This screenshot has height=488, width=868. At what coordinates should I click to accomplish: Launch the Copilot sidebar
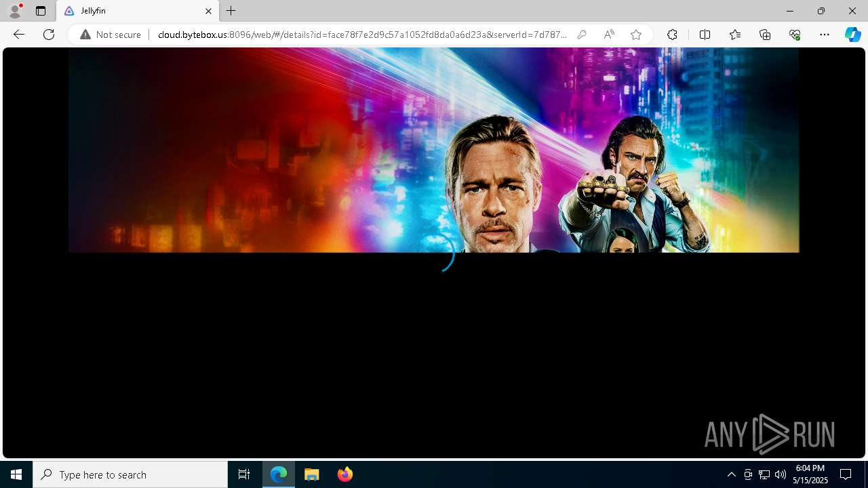tap(852, 35)
